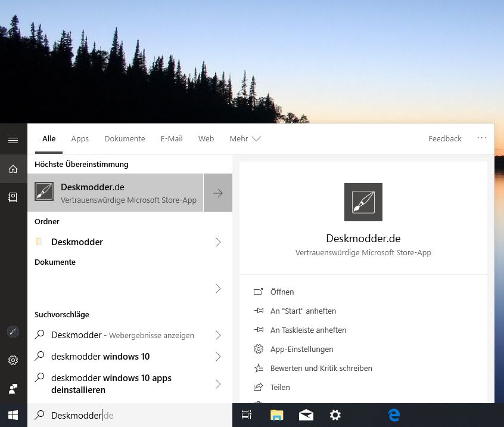Switch to the E-Mail tab
504x427 pixels.
click(172, 139)
